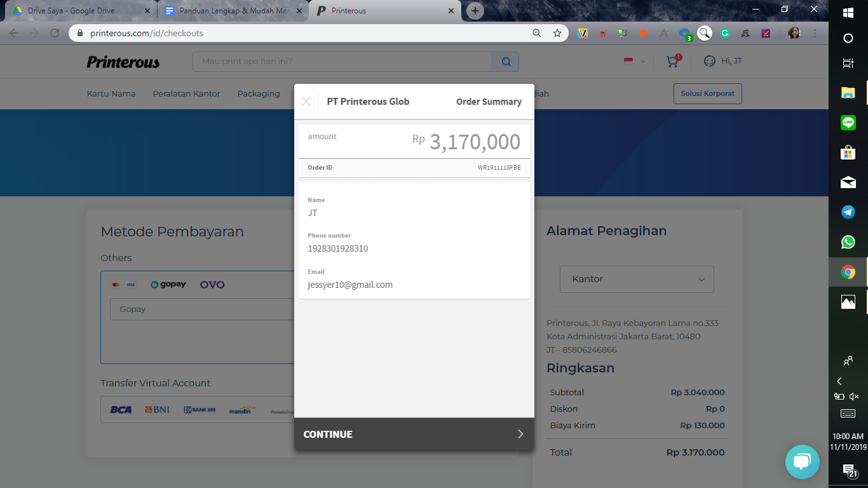This screenshot has height=488, width=868.
Task: Open File Explorer from the taskbar
Action: [x=848, y=93]
